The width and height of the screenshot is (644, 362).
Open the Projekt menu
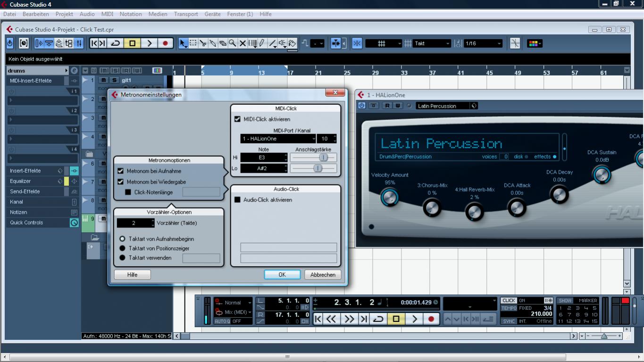pyautogui.click(x=64, y=14)
